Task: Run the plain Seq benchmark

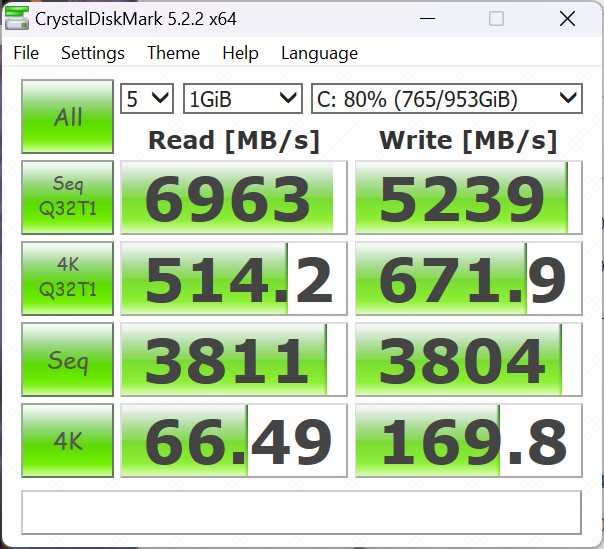Action: pyautogui.click(x=67, y=359)
